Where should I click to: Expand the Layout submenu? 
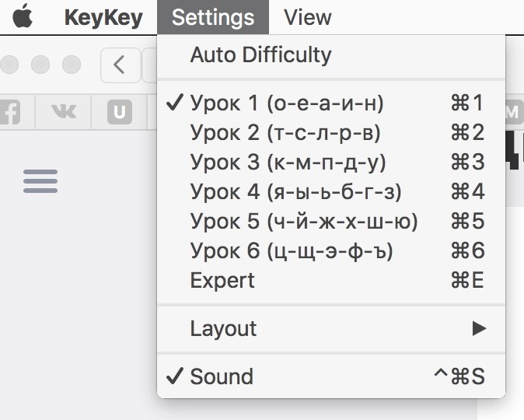click(x=223, y=328)
